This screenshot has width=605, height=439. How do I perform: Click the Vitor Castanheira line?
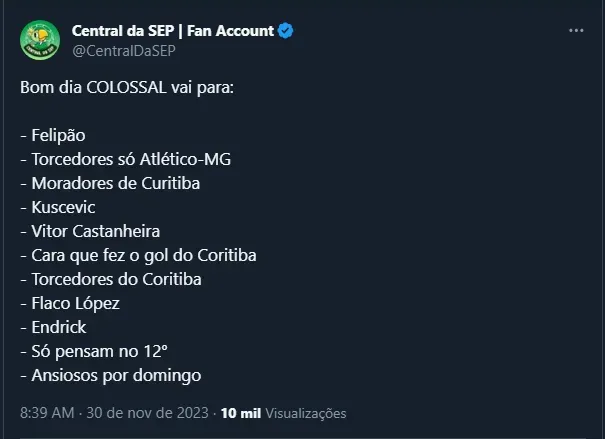[x=90, y=231]
